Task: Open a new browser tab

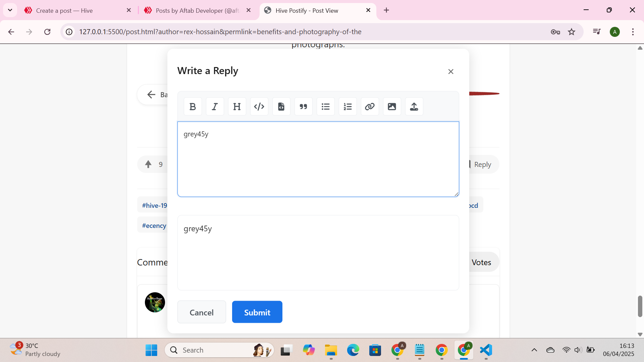Action: click(x=386, y=10)
